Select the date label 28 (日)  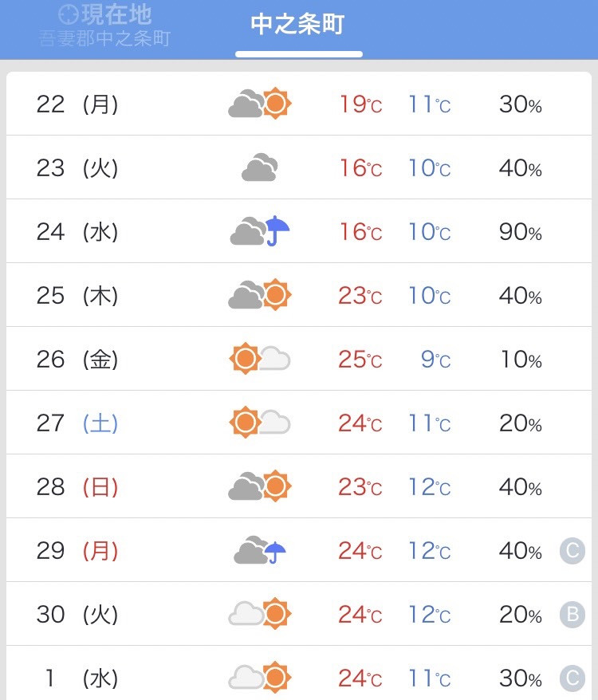point(77,486)
